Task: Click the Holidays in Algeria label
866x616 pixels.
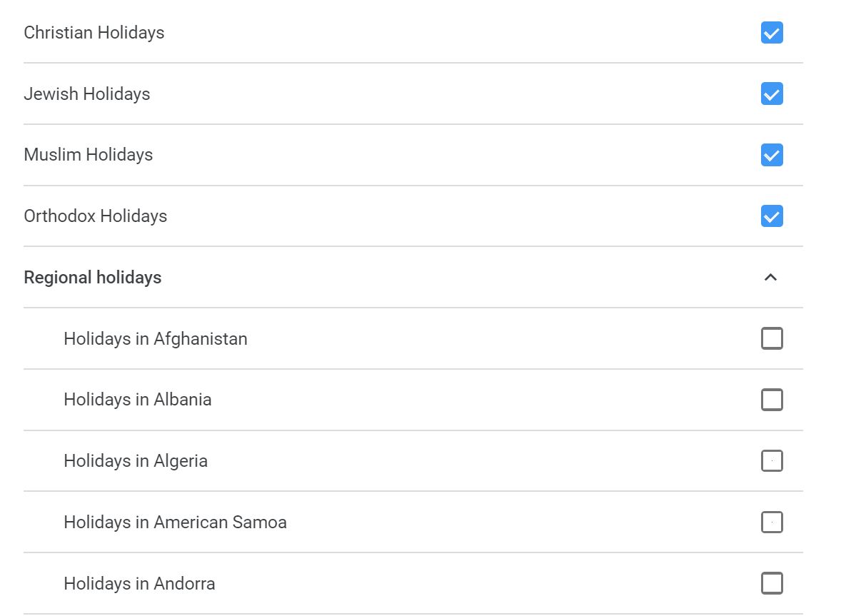Action: (136, 461)
